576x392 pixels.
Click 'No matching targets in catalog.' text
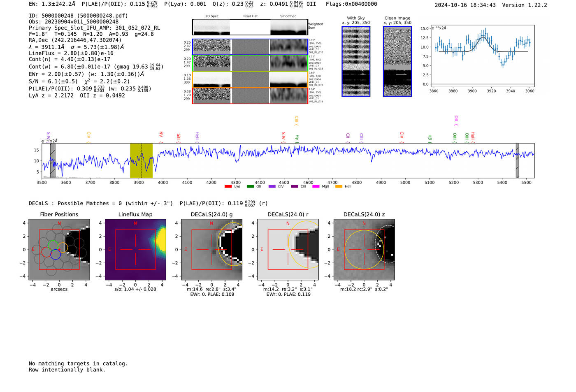[78, 364]
